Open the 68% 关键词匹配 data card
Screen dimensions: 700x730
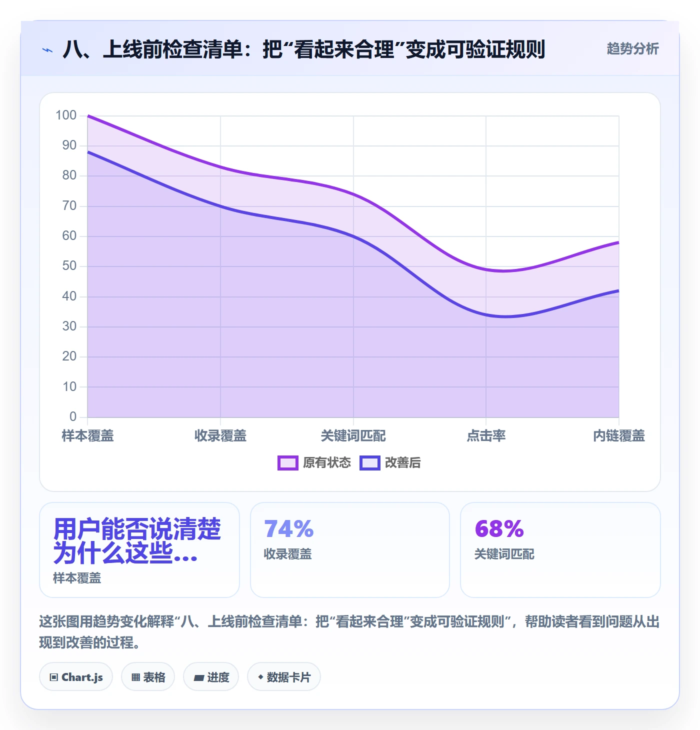560,550
